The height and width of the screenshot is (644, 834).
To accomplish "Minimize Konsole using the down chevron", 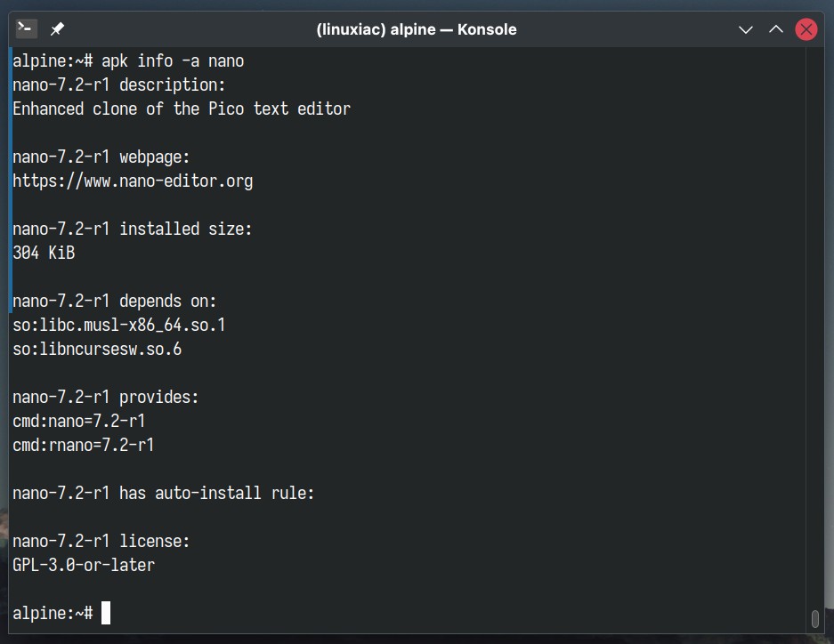I will coord(746,29).
